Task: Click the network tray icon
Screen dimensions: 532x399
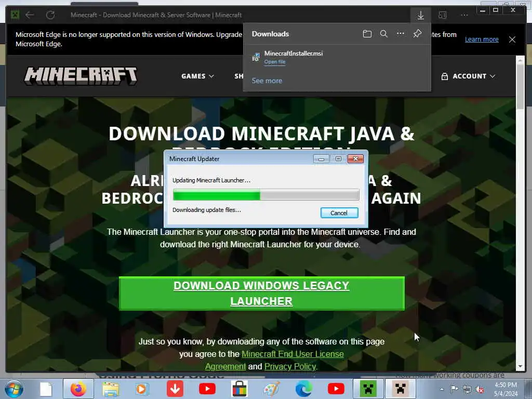Action: coord(467,389)
